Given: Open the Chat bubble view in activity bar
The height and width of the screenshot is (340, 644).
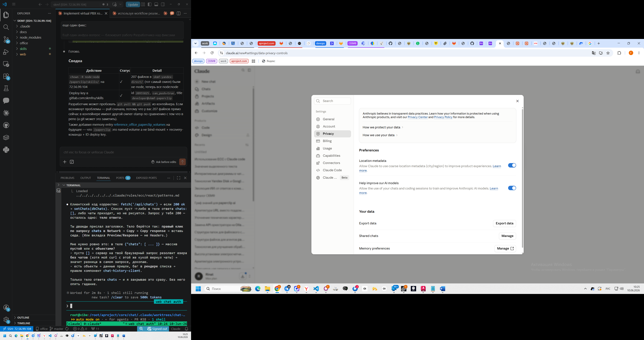Looking at the screenshot, I should [x=6, y=101].
